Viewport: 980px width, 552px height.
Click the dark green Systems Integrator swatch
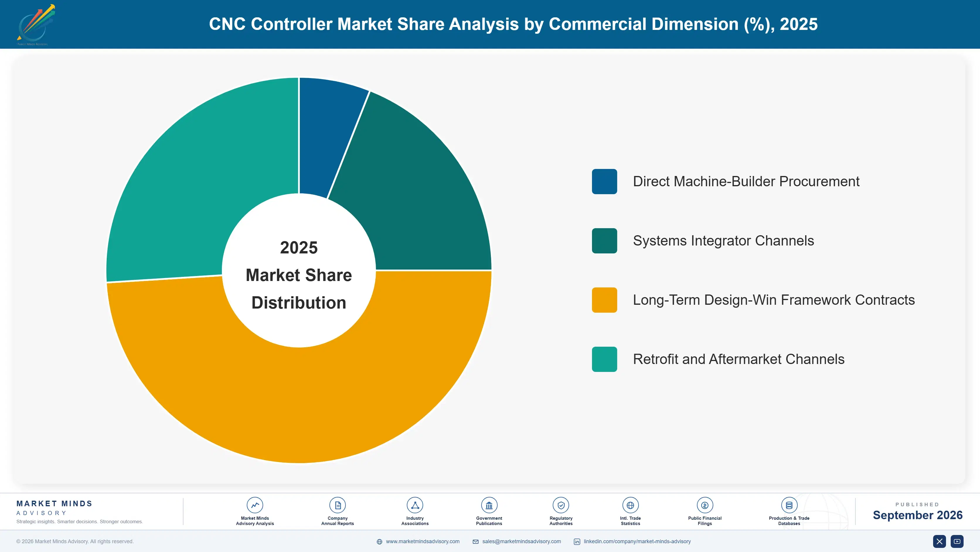604,241
